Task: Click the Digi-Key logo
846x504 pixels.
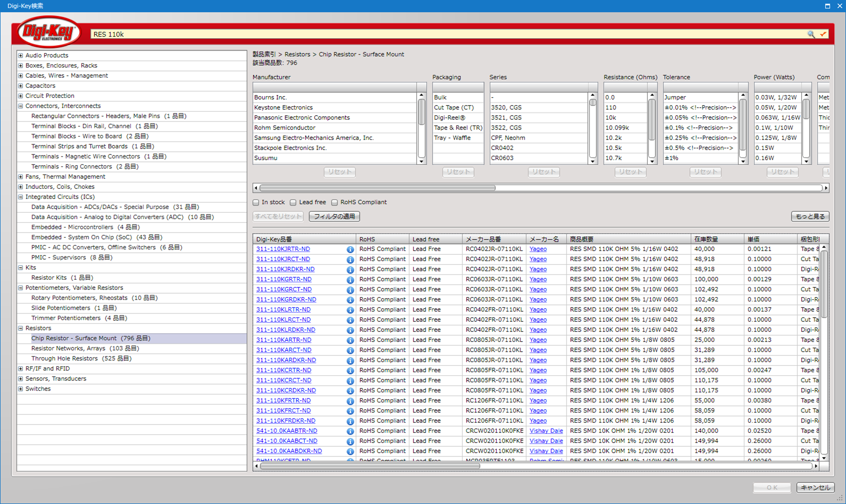Action: [49, 32]
